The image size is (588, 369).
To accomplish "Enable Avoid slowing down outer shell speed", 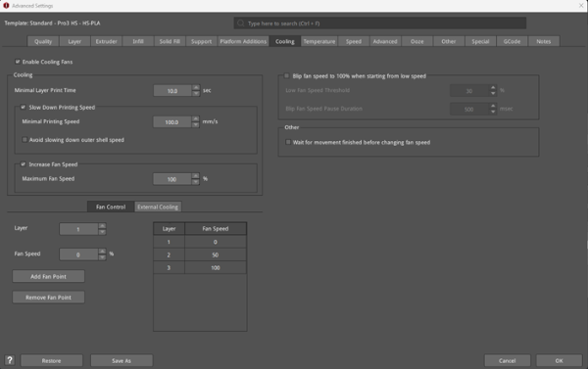I will 24,140.
